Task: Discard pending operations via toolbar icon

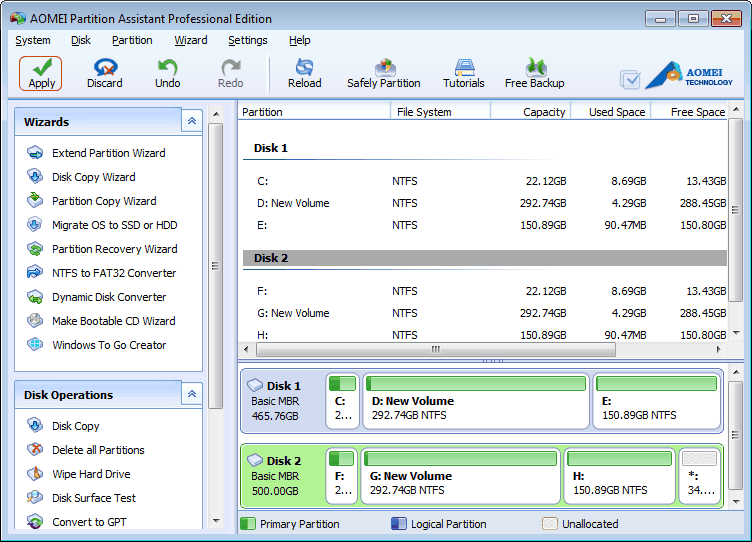Action: (x=104, y=68)
